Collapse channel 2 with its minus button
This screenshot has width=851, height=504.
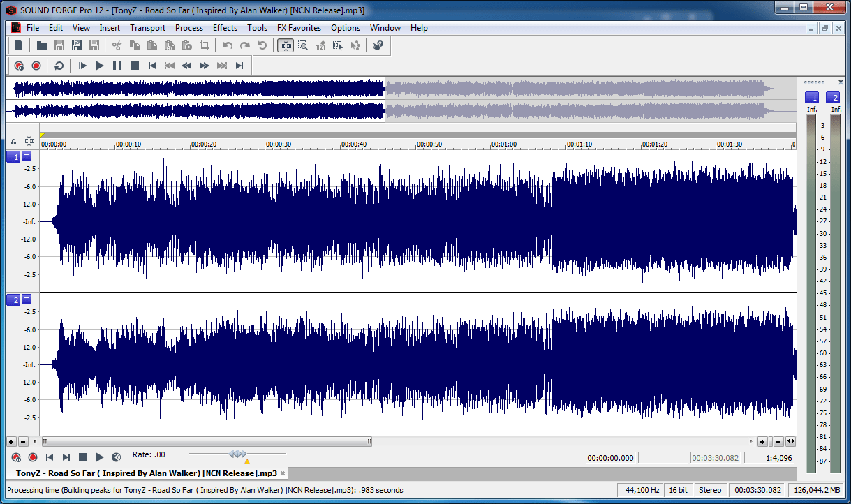point(27,299)
